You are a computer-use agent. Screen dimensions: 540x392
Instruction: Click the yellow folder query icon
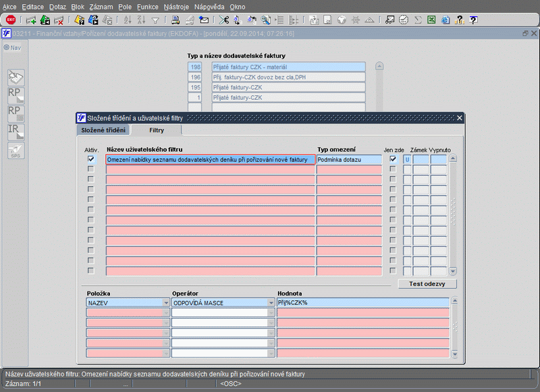[x=79, y=20]
